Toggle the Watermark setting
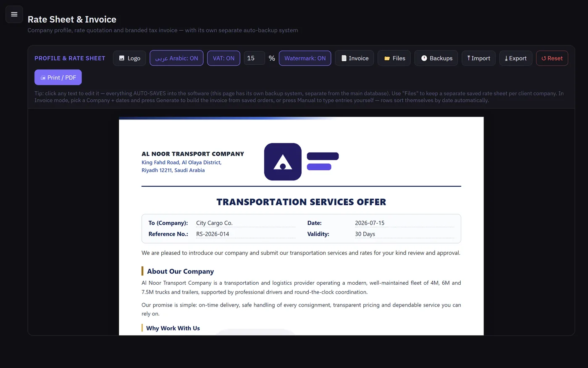The image size is (588, 368). pos(305,58)
